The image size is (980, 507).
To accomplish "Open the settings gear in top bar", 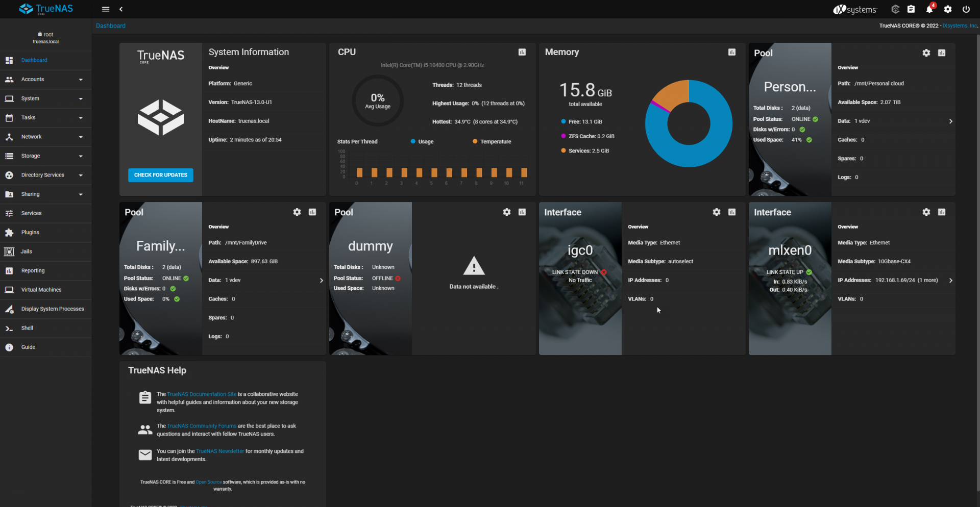I will click(948, 9).
